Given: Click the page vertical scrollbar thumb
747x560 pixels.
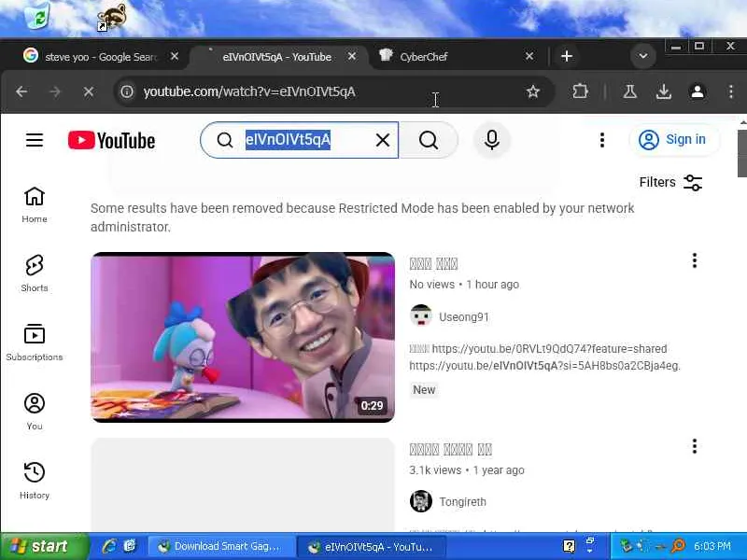Looking at the screenshot, I should tap(742, 152).
